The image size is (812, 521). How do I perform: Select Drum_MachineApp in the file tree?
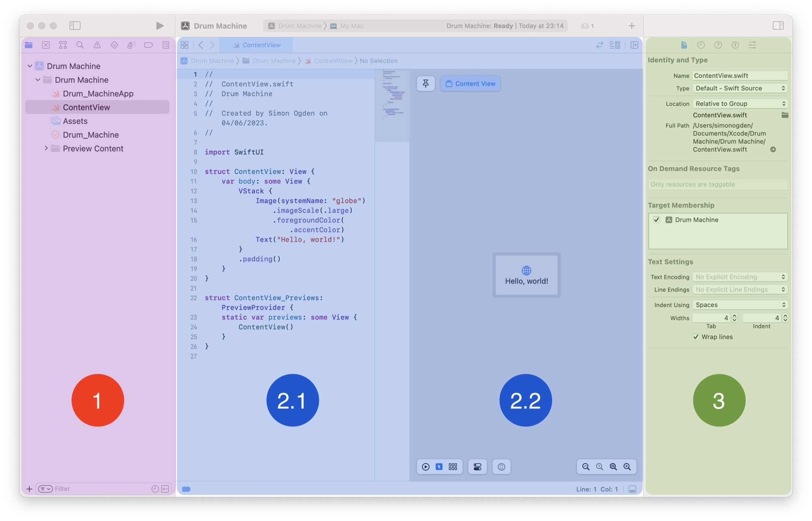(x=97, y=93)
